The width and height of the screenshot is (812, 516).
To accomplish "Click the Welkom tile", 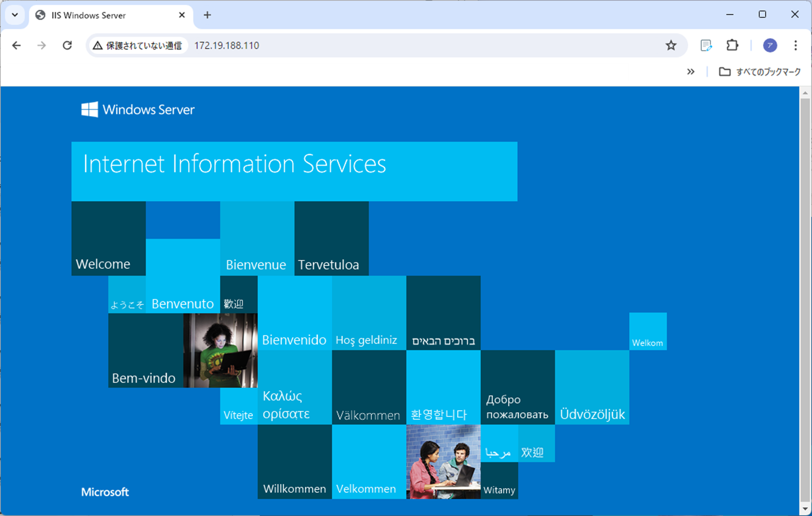I will [x=648, y=331].
